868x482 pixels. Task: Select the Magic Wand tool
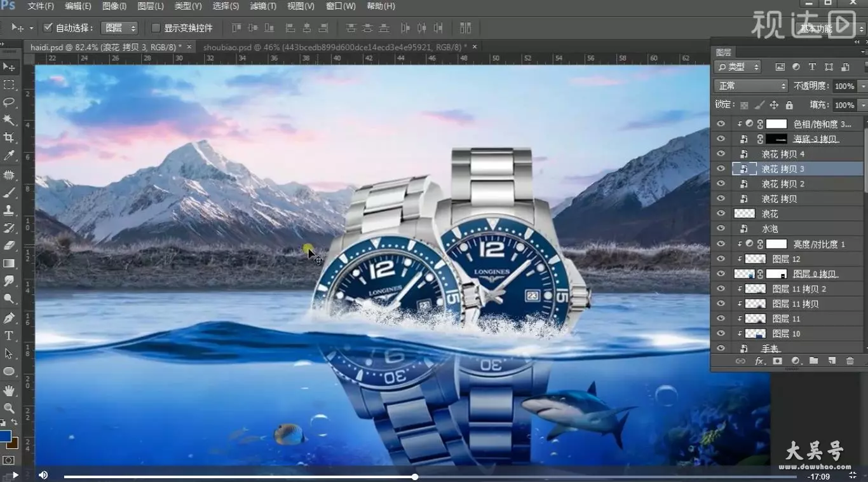9,120
